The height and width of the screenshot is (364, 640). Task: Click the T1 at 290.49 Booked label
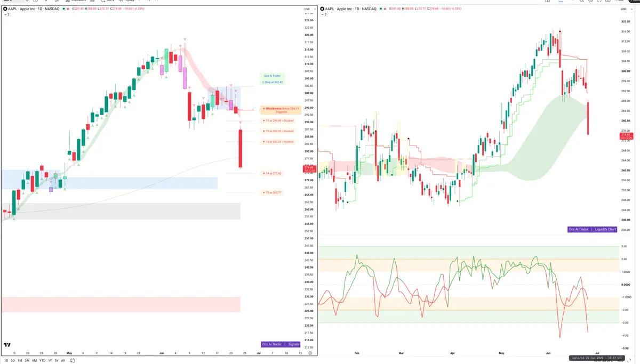click(x=278, y=120)
